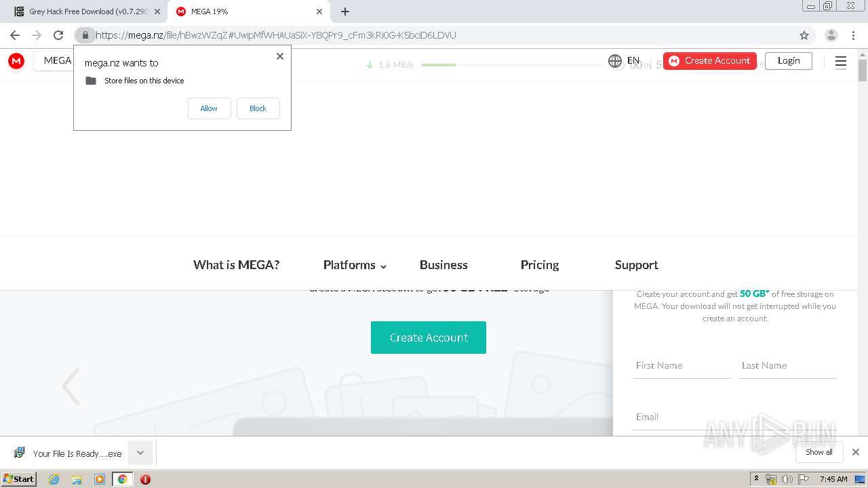Click the Action Center flag icon
868x488 pixels.
[804, 479]
